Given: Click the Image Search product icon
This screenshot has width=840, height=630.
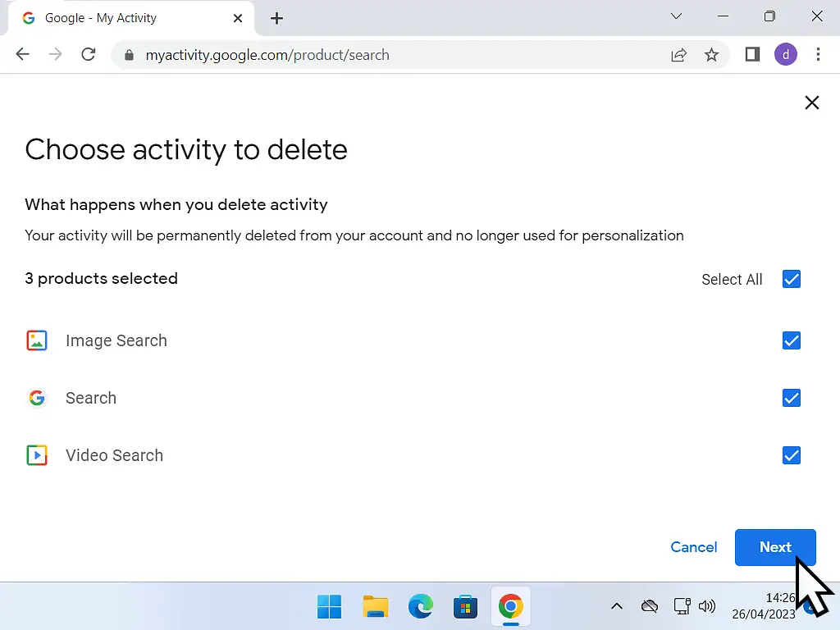Looking at the screenshot, I should tap(37, 340).
